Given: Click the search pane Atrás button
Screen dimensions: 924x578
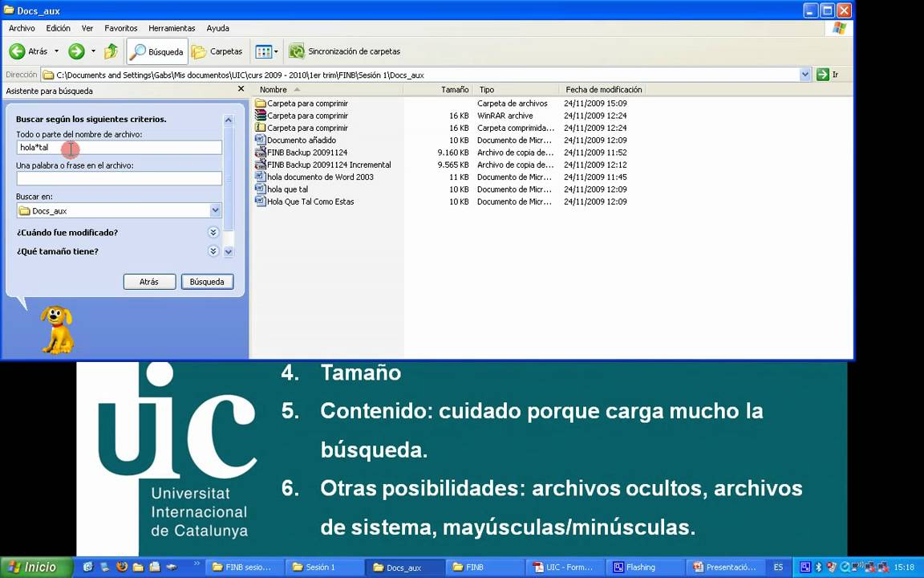Looking at the screenshot, I should (x=150, y=282).
